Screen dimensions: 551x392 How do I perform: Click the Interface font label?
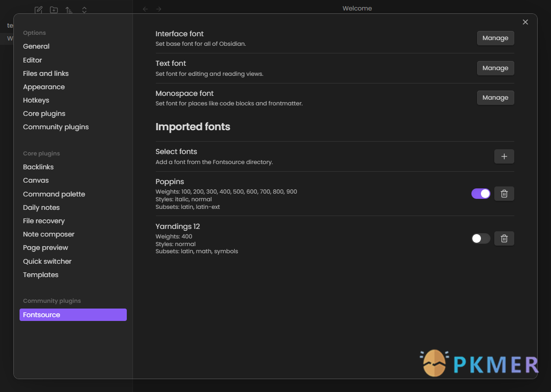coord(180,34)
